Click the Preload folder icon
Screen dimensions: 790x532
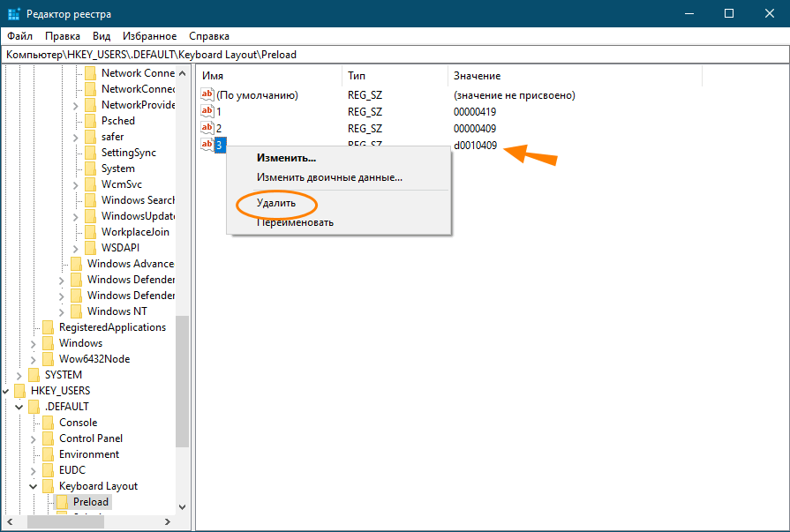point(63,502)
